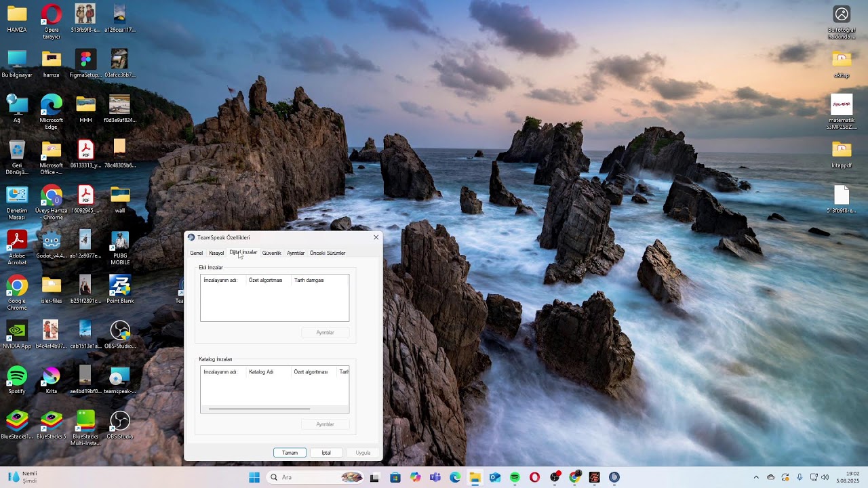Open Copilot from the taskbar
Image resolution: width=868 pixels, height=488 pixels.
click(x=415, y=477)
